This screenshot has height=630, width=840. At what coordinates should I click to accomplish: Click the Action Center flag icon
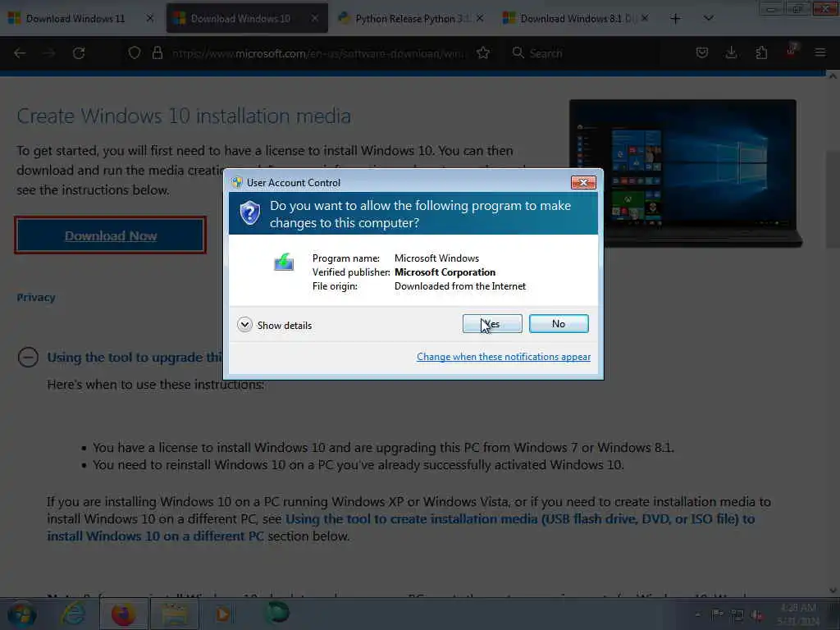tap(717, 615)
